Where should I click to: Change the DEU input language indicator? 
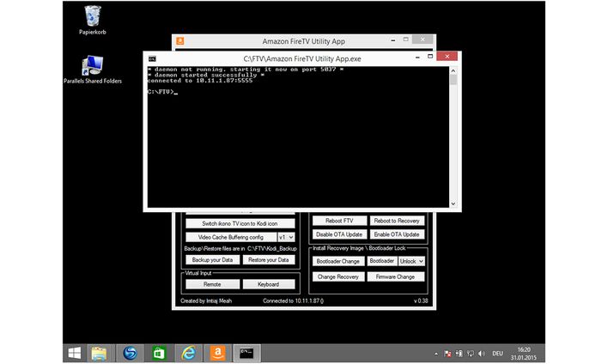[x=497, y=354]
